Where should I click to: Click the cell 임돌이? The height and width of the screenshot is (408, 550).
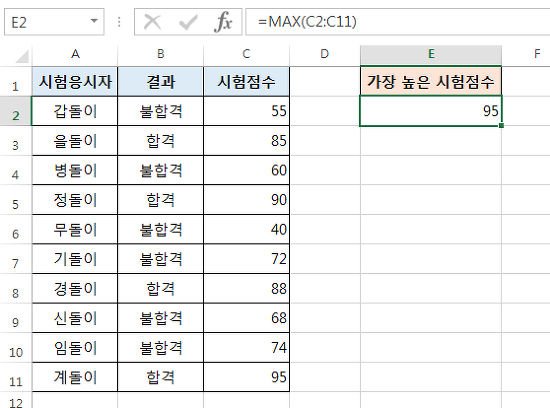75,348
